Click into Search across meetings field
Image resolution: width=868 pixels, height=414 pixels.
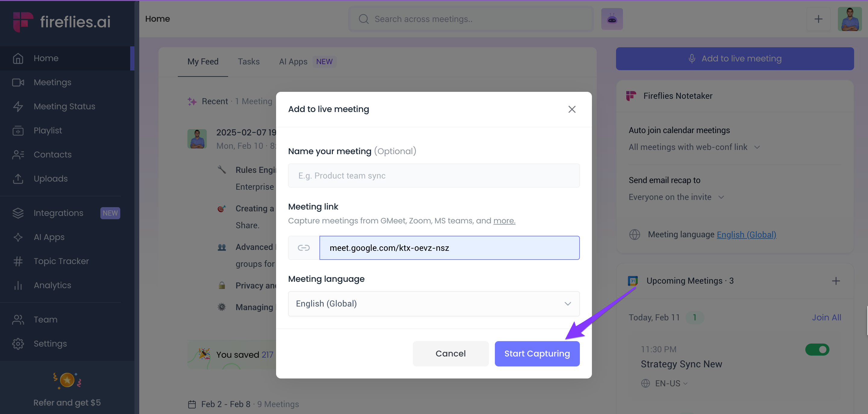pos(471,19)
